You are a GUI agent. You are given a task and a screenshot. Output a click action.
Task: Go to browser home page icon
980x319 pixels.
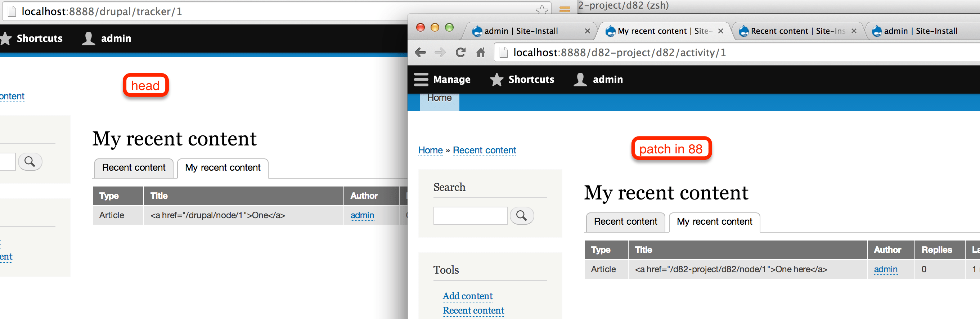point(481,52)
